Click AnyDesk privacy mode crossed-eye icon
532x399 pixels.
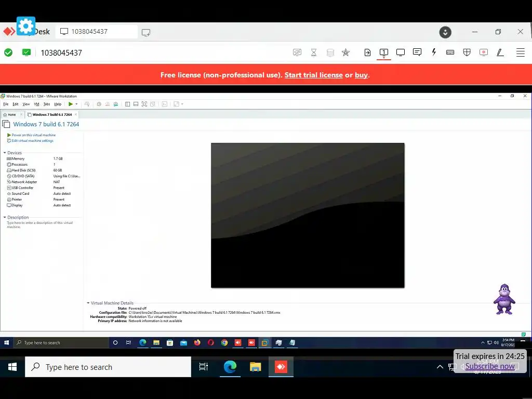(x=297, y=52)
